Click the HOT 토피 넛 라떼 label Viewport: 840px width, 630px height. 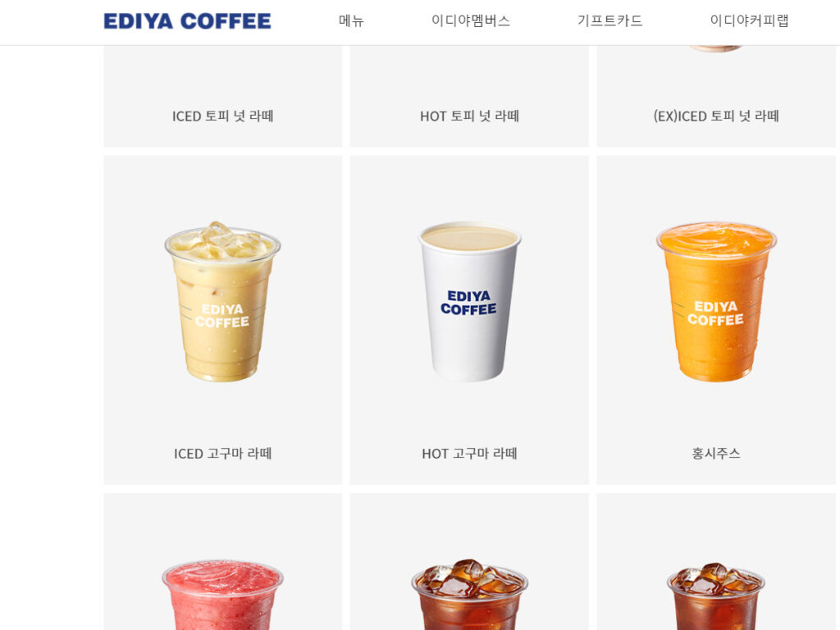(469, 116)
